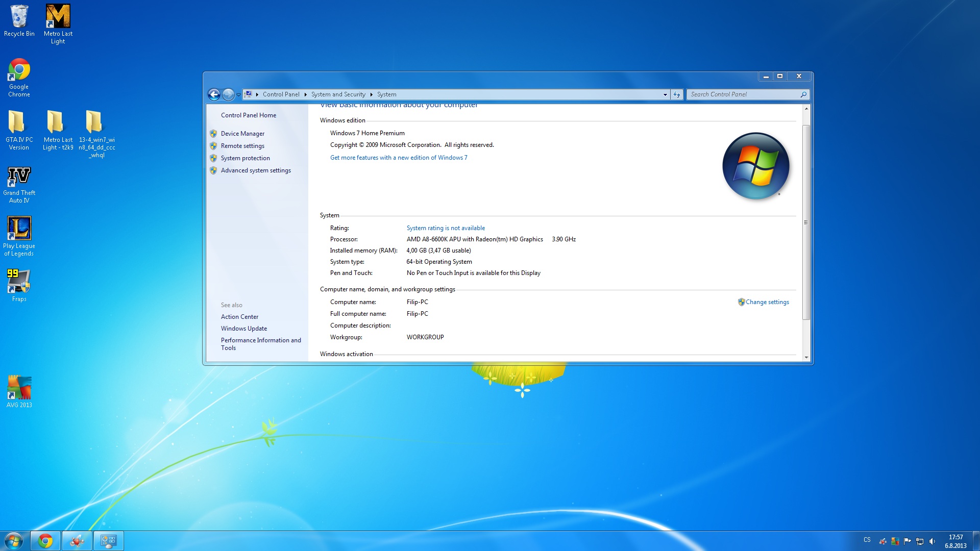
Task: Expand the root breadcrumb arrow before Control Panel
Action: [x=257, y=94]
